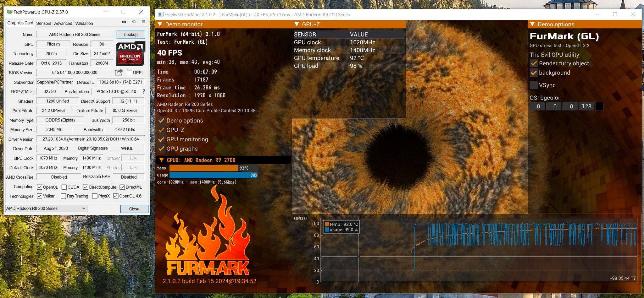The height and width of the screenshot is (298, 644).
Task: Select the Graphics Card tab
Action: [x=20, y=23]
